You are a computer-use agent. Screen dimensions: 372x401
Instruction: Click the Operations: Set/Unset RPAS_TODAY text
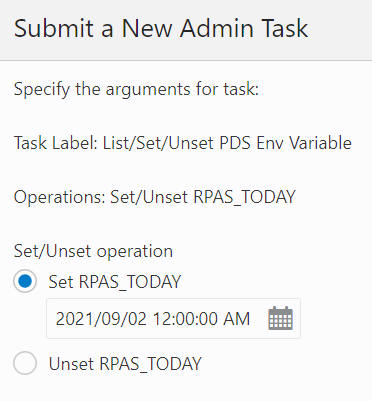click(155, 197)
